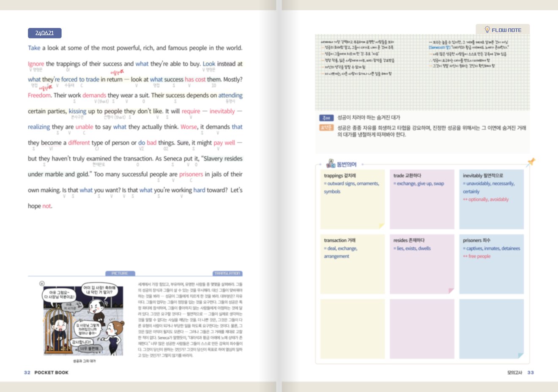Click the synonyms '= captives, inmates, detainees'
The height and width of the screenshot is (392, 558).
(x=492, y=248)
